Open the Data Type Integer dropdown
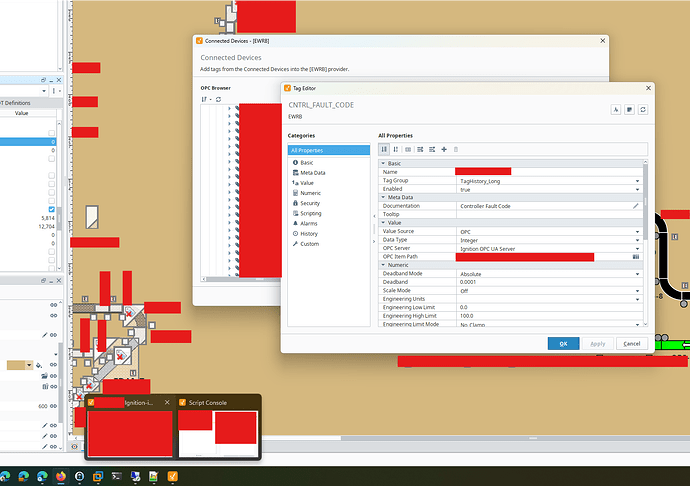Image resolution: width=690 pixels, height=486 pixels. [x=637, y=240]
